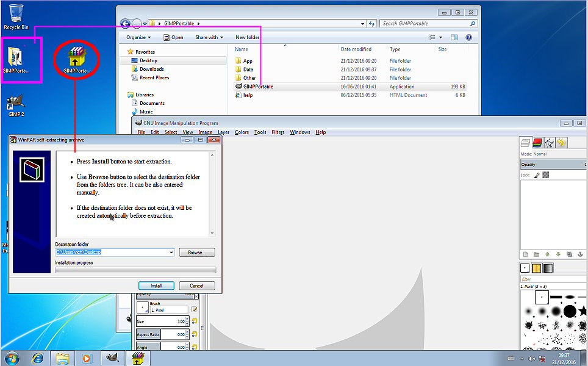
Task: Open the Share with dropdown
Action: point(209,37)
